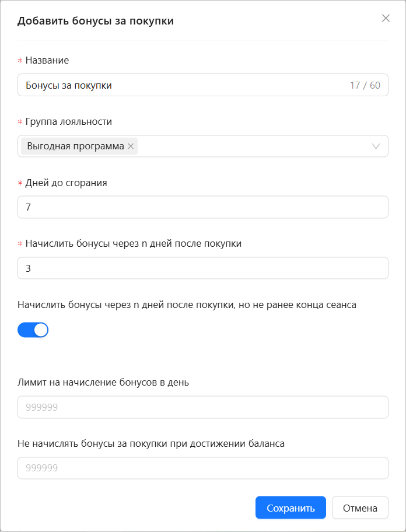Click the Не начислять бонусы label

pos(151,443)
